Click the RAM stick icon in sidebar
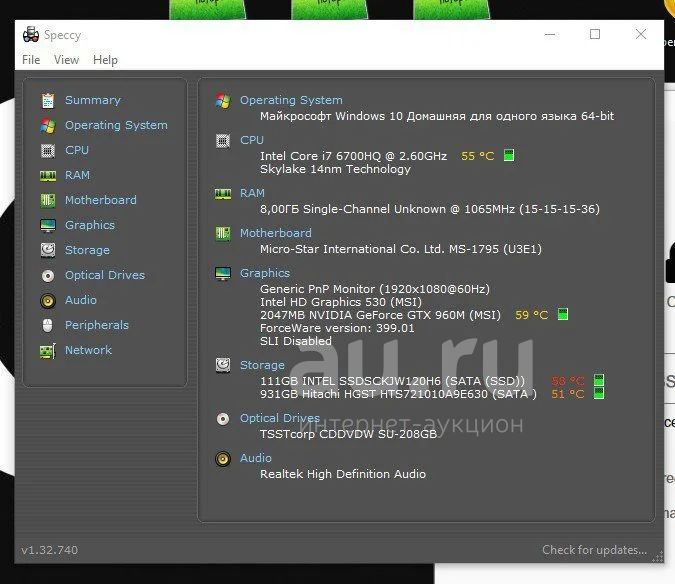This screenshot has height=584, width=675. coord(48,176)
